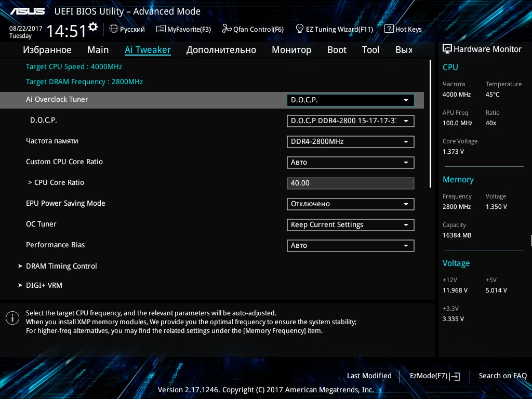Click the Hot Keys question mark icon

[x=389, y=29]
